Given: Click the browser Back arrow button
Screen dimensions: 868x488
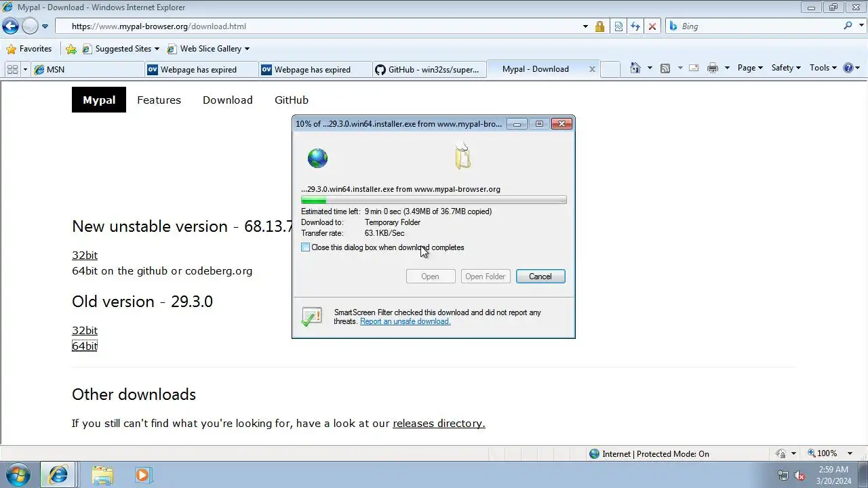Looking at the screenshot, I should click(x=10, y=26).
